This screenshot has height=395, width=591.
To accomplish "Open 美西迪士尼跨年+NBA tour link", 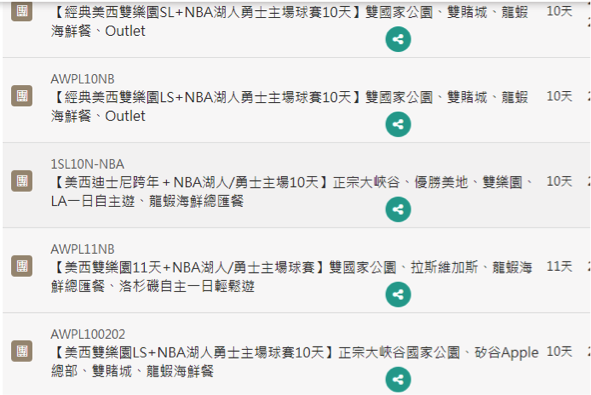I will (292, 192).
